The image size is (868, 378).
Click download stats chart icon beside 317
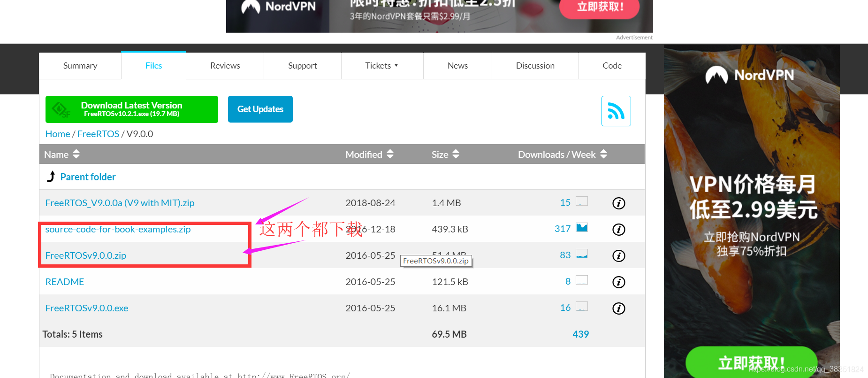click(x=582, y=228)
